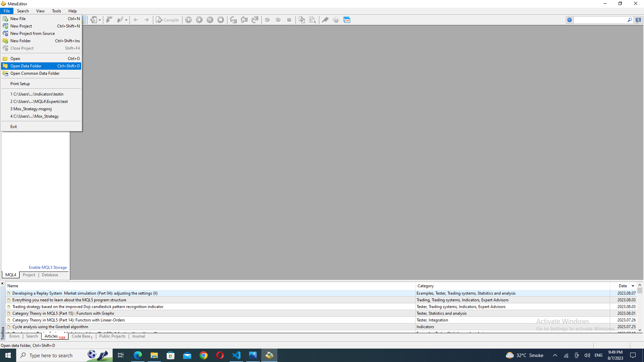
Task: Click the Enable MQL5 Storage link
Action: (x=48, y=267)
